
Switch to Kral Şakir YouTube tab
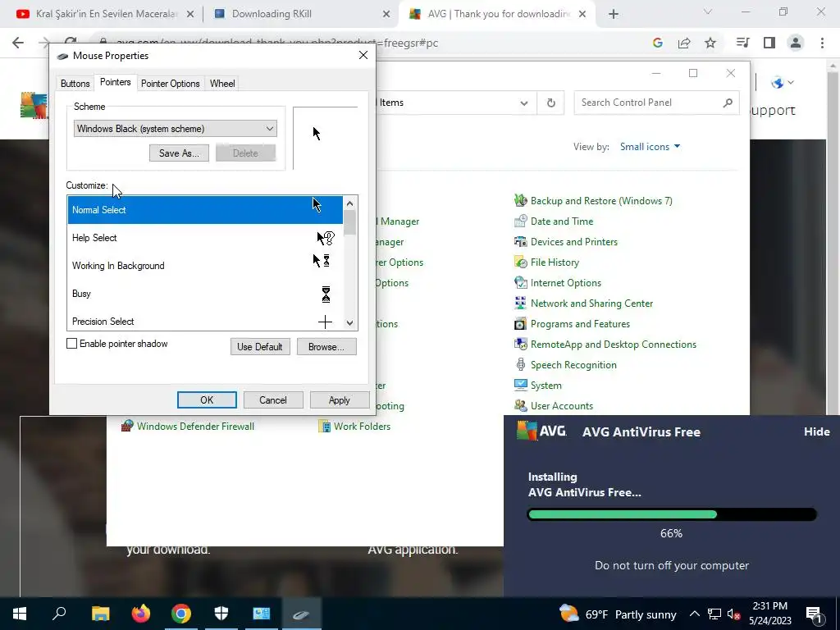pos(106,14)
